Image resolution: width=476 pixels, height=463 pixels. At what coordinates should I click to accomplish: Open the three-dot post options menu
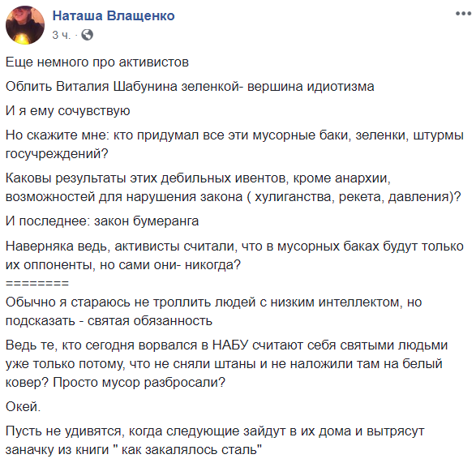tap(463, 14)
